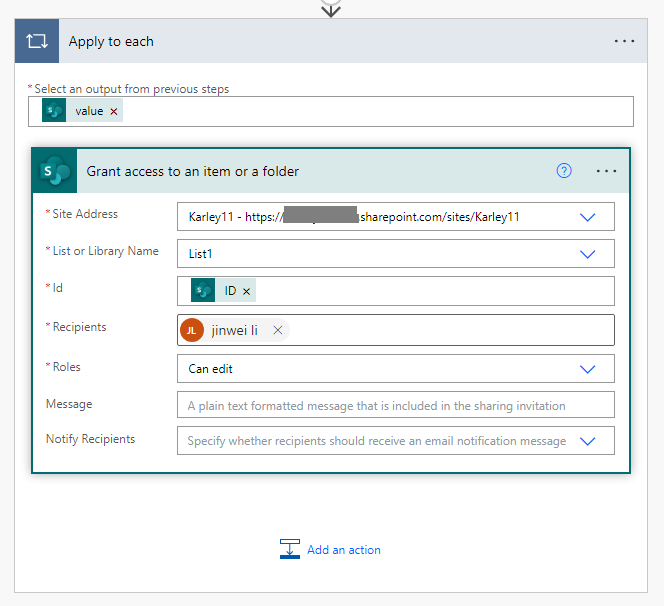The width and height of the screenshot is (664, 606).
Task: Click the Apply to each title
Action: pyautogui.click(x=111, y=42)
